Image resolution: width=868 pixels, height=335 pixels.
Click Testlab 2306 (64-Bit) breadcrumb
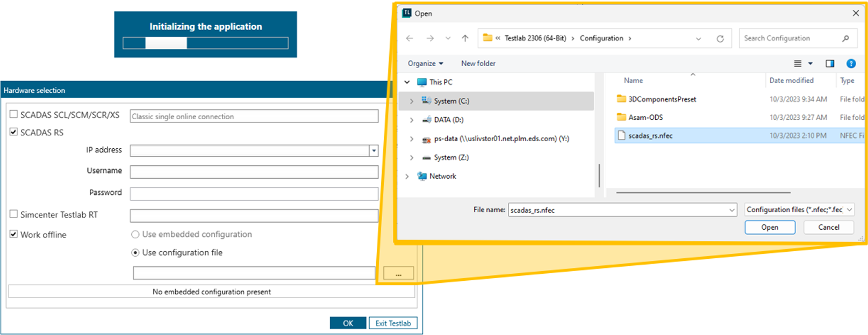pos(535,38)
